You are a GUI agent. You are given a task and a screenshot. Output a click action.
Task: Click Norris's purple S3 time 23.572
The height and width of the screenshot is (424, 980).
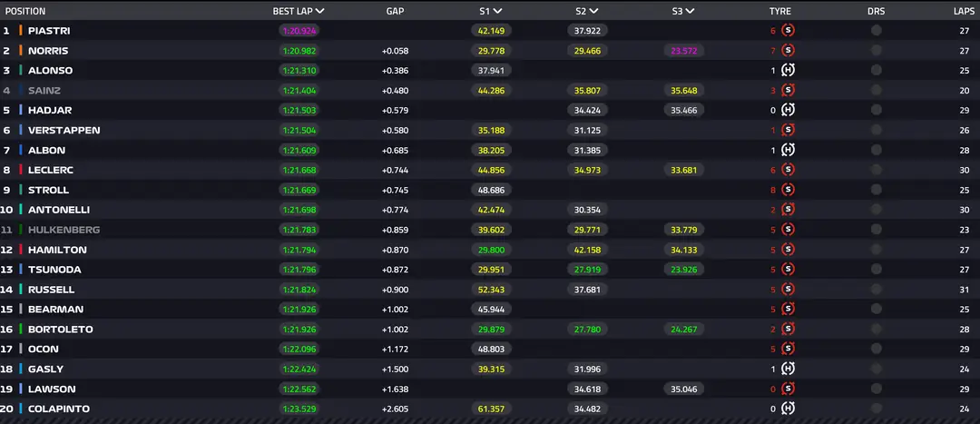click(x=683, y=50)
